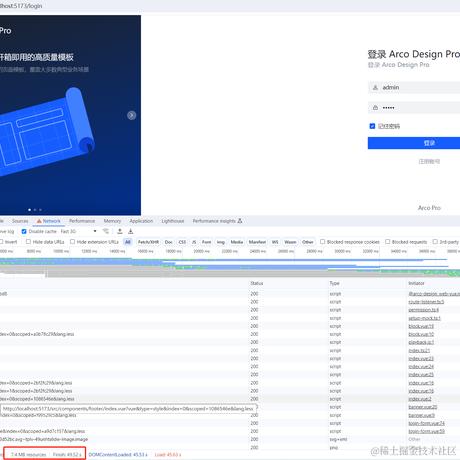Click the svg+xml type cell

(338, 439)
